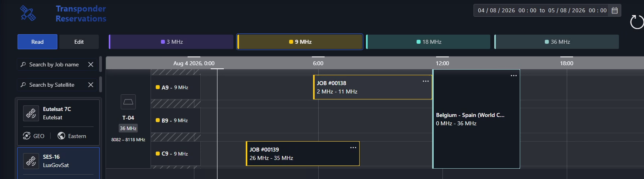Click the Eastern region label
This screenshot has width=644, height=179.
77,136
